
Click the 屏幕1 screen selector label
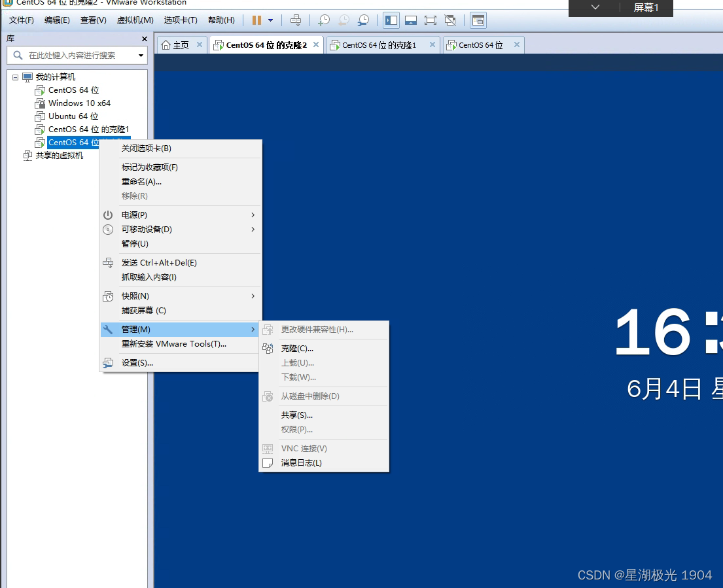(x=646, y=7)
